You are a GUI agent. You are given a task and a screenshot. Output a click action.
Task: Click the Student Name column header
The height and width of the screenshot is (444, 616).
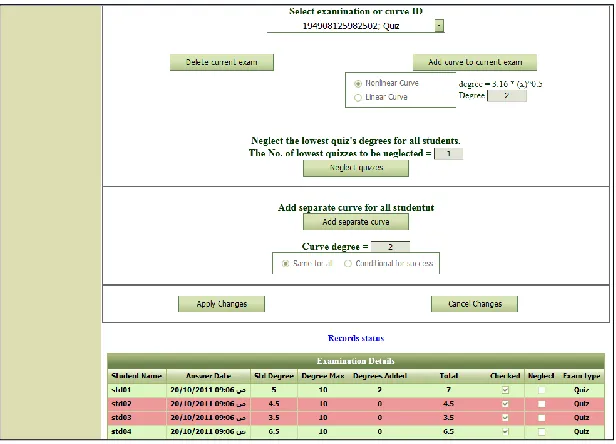tap(137, 376)
